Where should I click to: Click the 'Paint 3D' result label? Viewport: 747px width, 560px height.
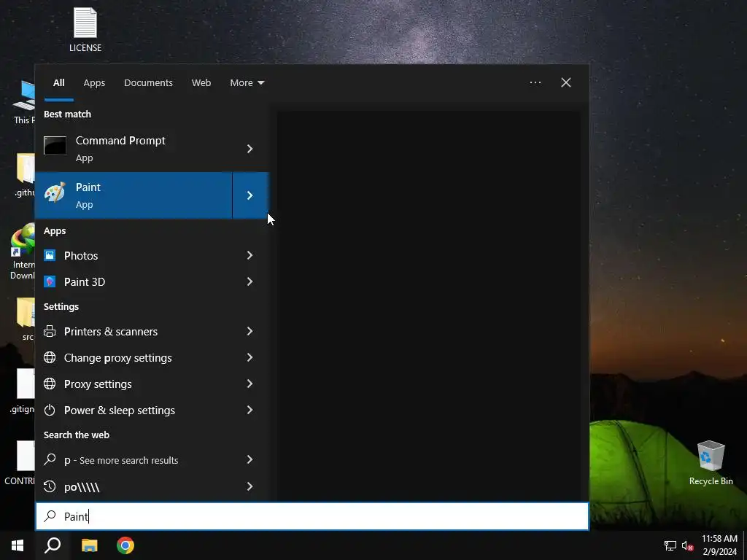coord(85,282)
